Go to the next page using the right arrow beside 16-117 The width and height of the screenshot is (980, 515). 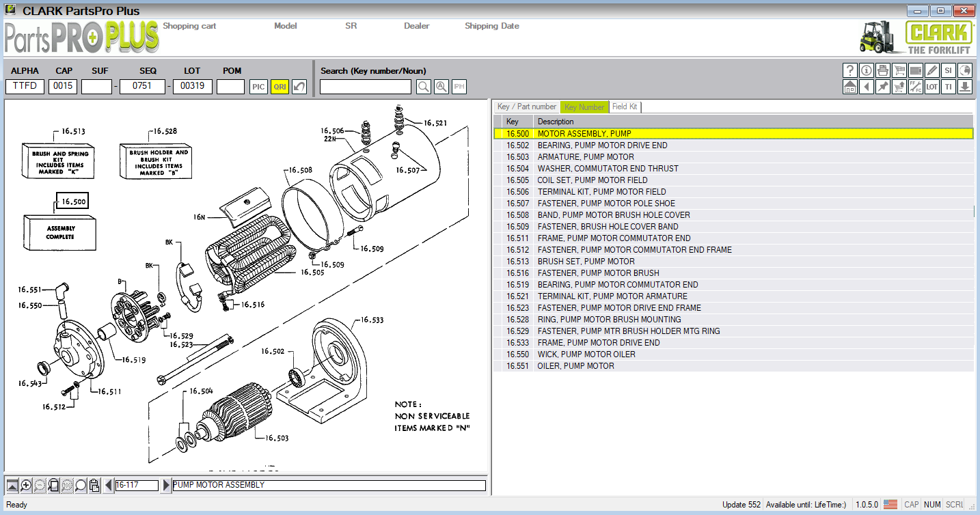(165, 486)
